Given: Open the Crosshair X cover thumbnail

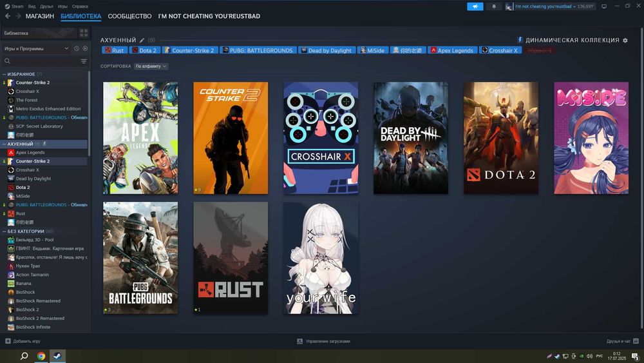Looking at the screenshot, I should coord(321,138).
